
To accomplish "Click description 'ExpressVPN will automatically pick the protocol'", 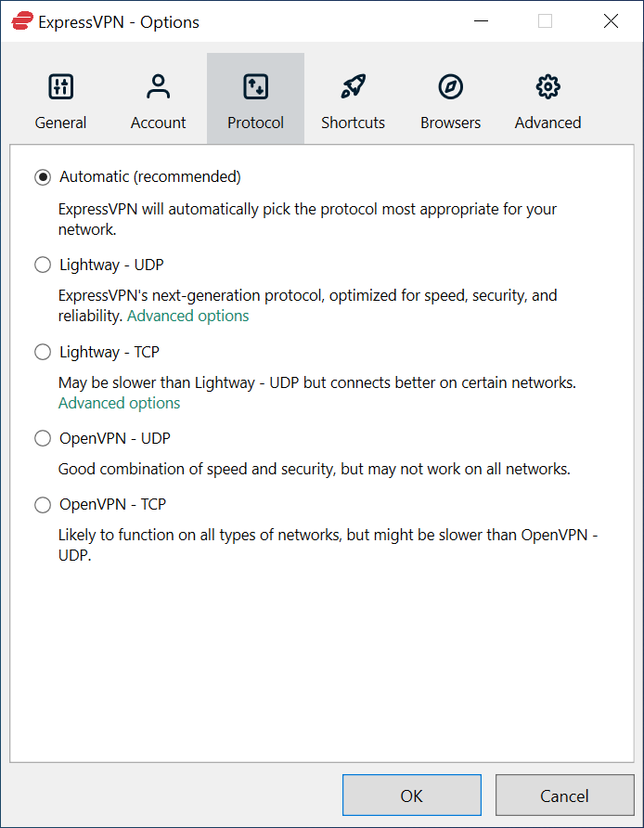I will click(307, 219).
